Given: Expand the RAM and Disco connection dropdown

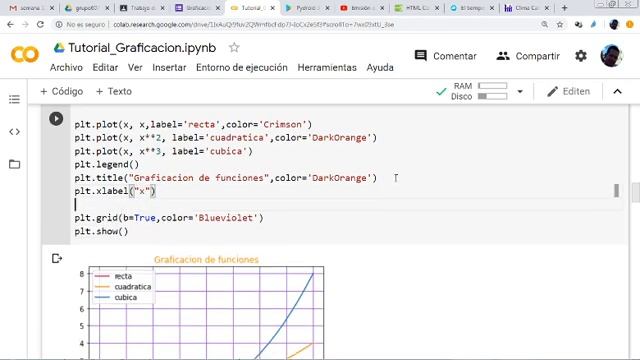Looking at the screenshot, I should point(520,91).
